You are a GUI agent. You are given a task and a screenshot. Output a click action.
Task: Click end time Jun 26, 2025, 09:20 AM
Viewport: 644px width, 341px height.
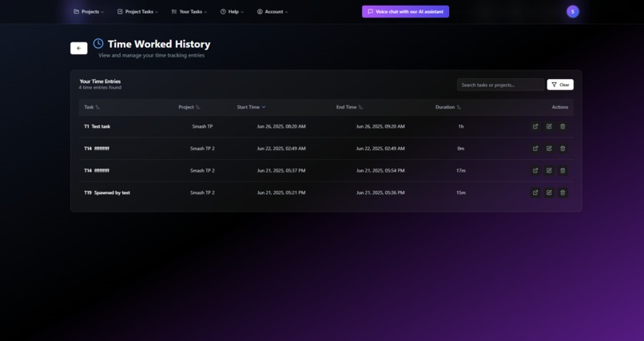[380, 126]
